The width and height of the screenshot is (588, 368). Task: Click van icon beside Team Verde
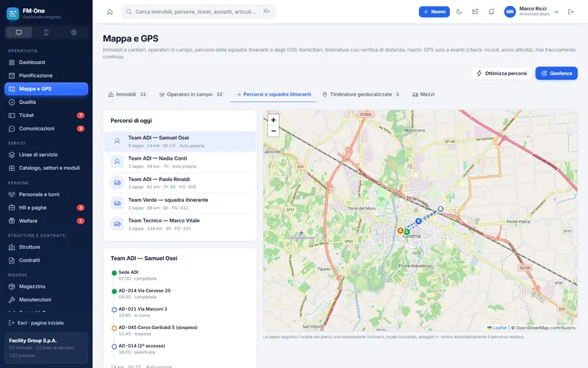(x=117, y=203)
